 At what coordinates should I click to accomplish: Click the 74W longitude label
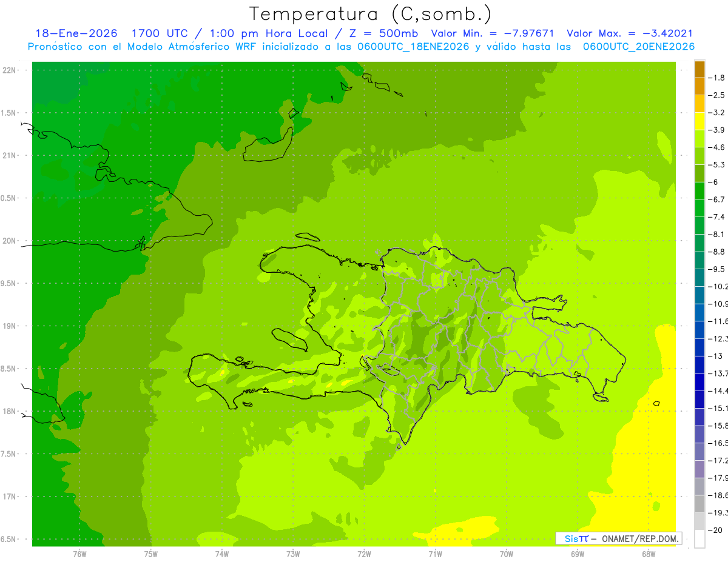222,553
